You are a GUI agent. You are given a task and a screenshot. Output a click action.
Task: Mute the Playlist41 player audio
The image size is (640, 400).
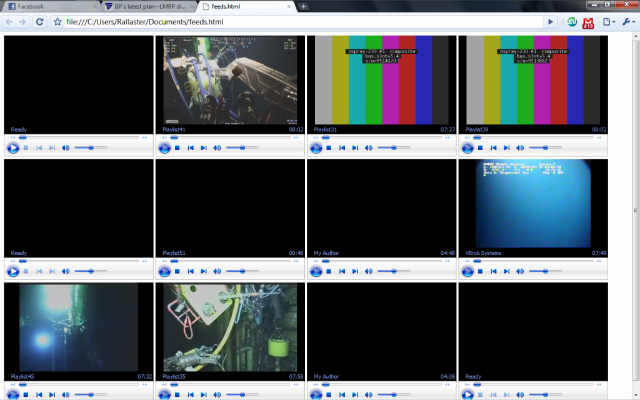[x=216, y=147]
